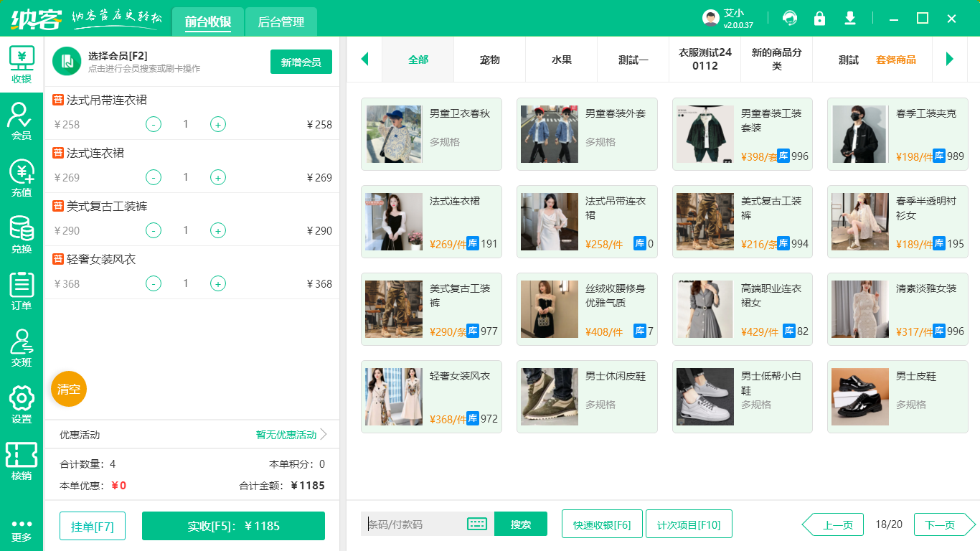Open the 设置 settings sidebar icon
The width and height of the screenshot is (980, 551).
(22, 405)
